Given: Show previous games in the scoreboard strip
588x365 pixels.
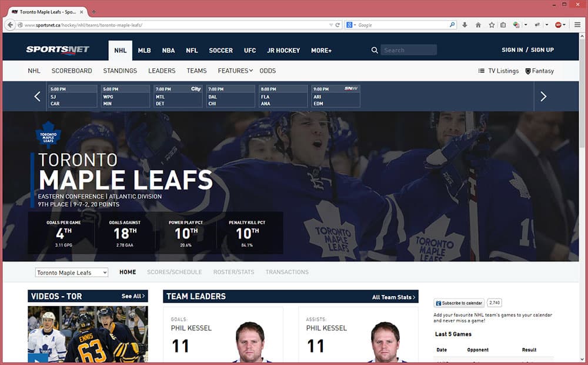Looking at the screenshot, I should 37,97.
